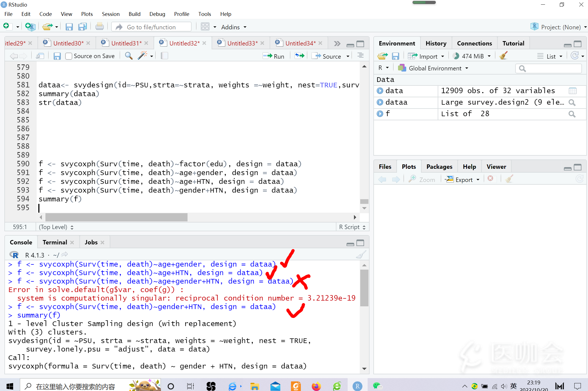
Task: Open the R Script file type selector
Action: tap(352, 227)
